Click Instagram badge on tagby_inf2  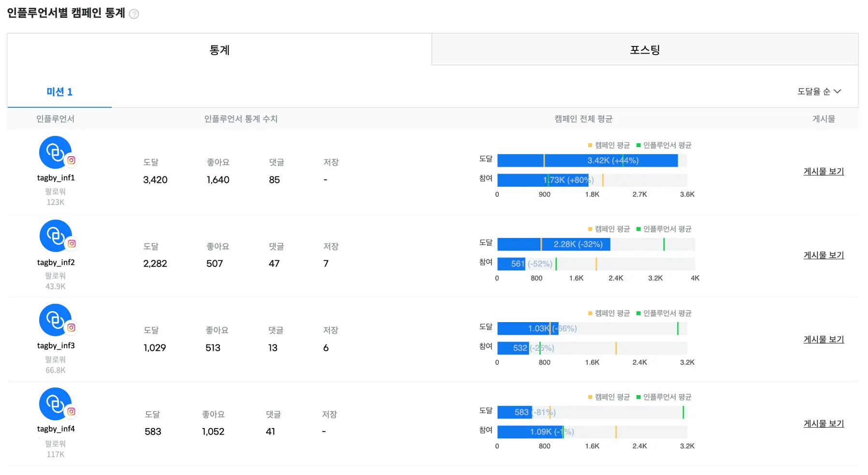(72, 244)
